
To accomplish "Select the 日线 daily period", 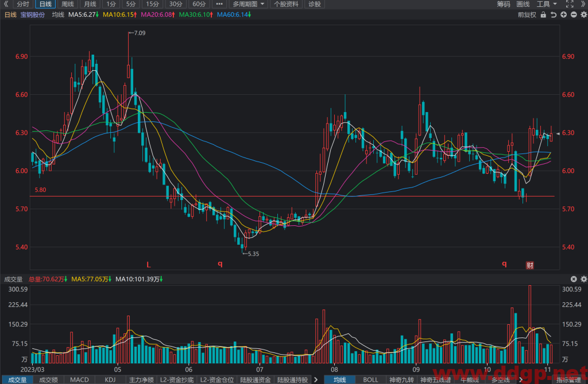I will 45,4.
